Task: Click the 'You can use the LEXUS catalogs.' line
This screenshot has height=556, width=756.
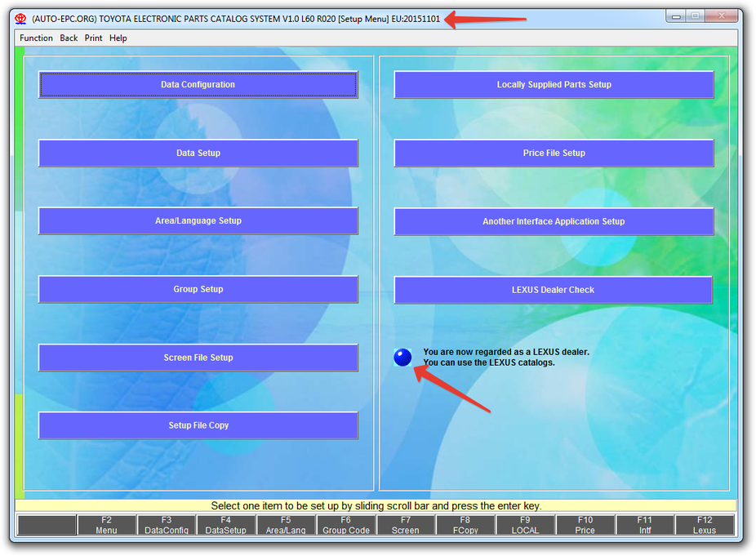Action: pos(489,363)
